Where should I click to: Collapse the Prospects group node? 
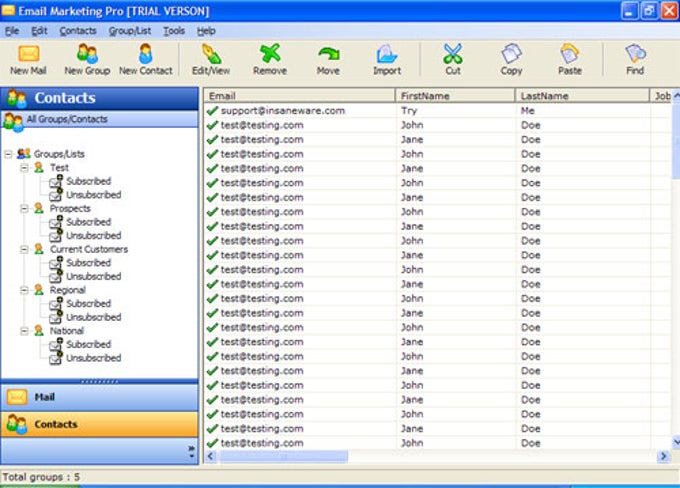[25, 209]
